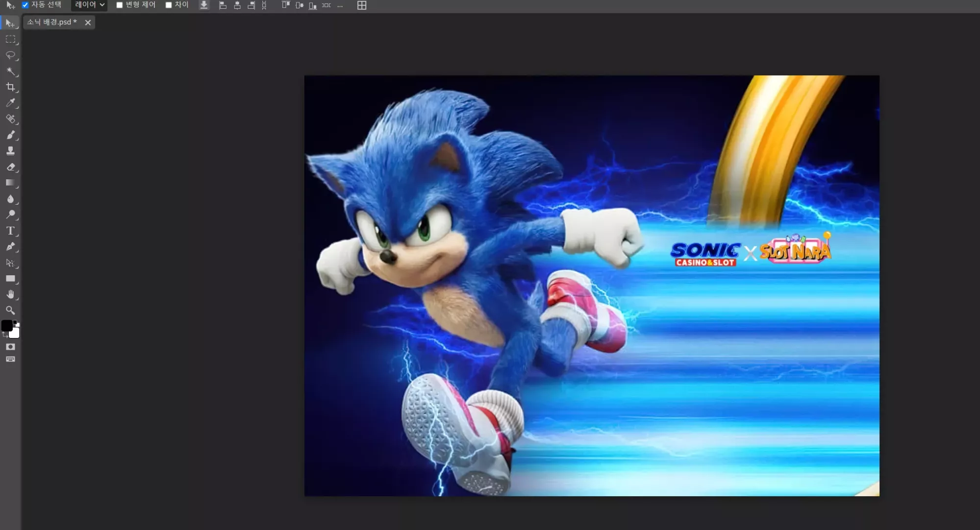980x530 pixels.
Task: Click the download arrow icon in options bar
Action: point(204,5)
